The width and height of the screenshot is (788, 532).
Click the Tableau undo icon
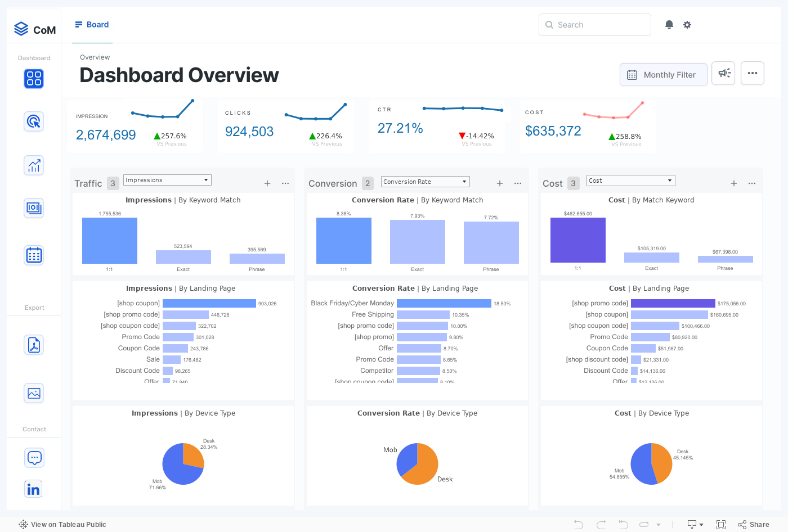click(x=579, y=525)
